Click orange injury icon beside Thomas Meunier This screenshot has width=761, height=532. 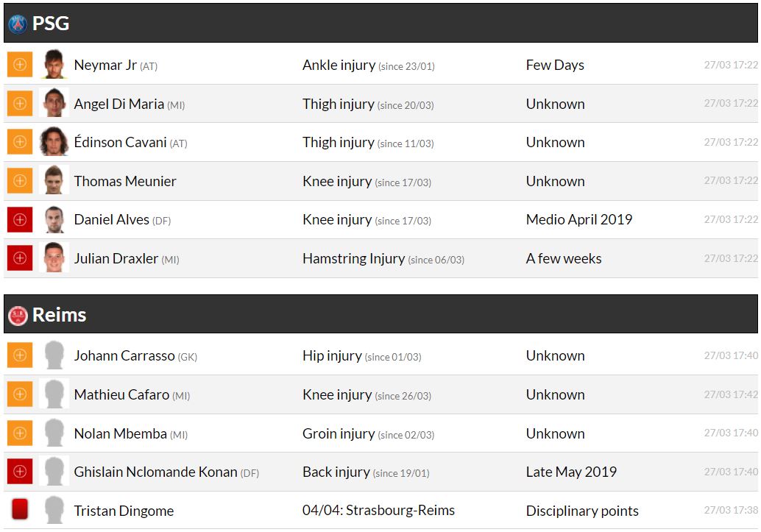point(20,181)
